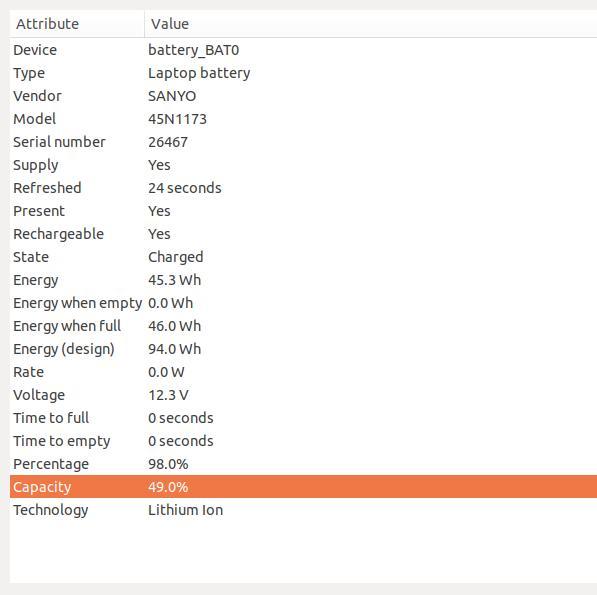This screenshot has width=597, height=595.
Task: Select the Vendor SANYO row
Action: (x=303, y=96)
